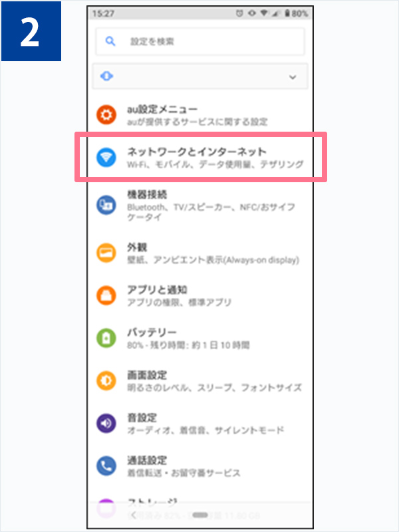Image resolution: width=399 pixels, height=532 pixels.
Task: Tap the アプリと通知 apps icon
Action: (106, 295)
